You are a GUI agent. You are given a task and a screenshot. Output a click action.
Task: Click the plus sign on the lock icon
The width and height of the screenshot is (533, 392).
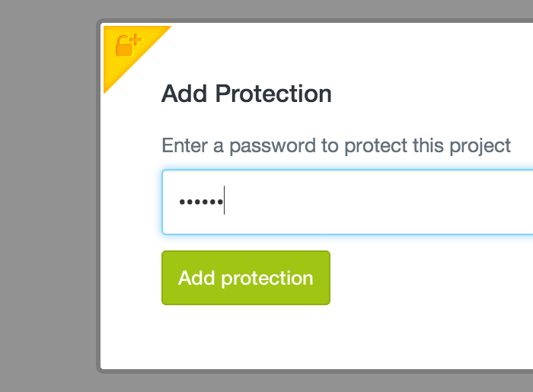pos(136,40)
